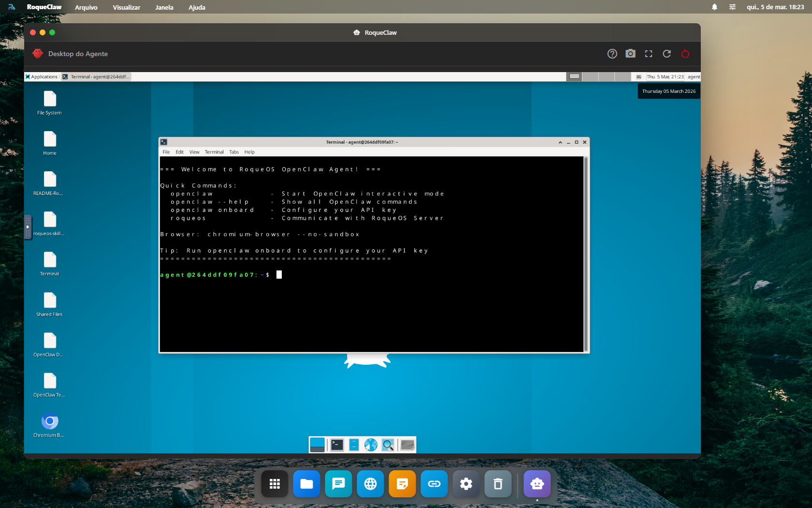
Task: Switch to the first workspace in the pager
Action: 574,76
